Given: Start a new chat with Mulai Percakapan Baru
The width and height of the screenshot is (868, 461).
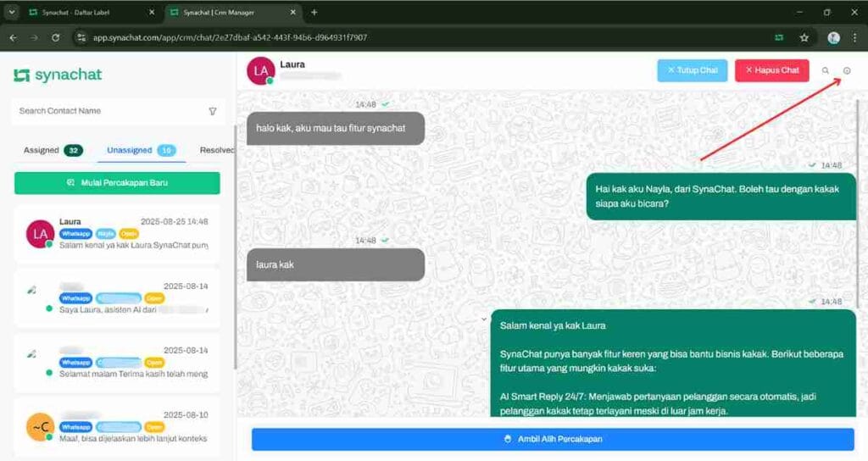Looking at the screenshot, I should pyautogui.click(x=117, y=183).
